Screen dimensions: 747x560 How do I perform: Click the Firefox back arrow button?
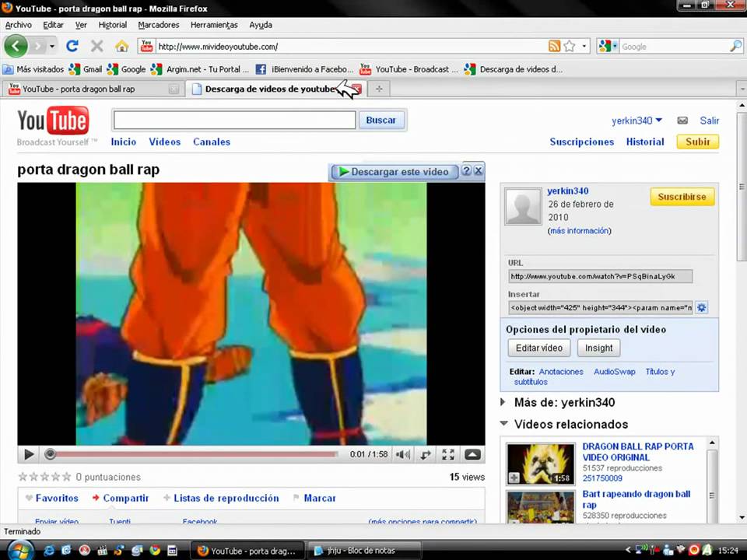coord(16,46)
